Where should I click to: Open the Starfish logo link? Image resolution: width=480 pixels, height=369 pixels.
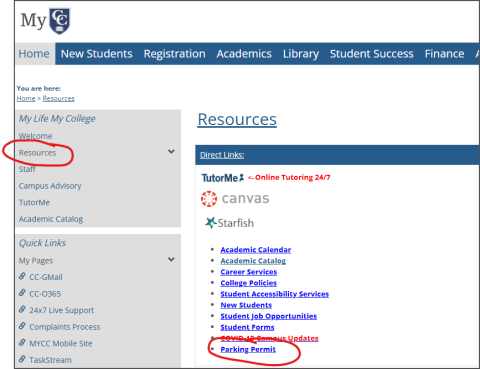click(229, 223)
